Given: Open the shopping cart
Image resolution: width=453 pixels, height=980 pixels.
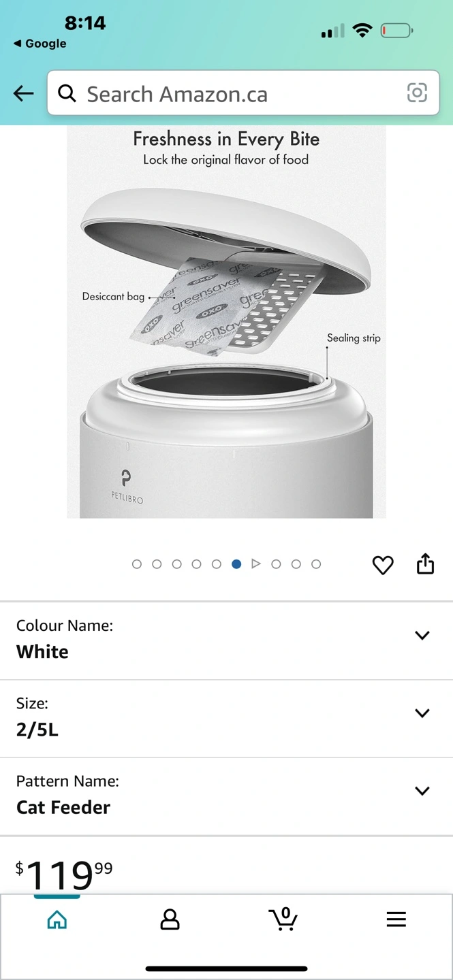Looking at the screenshot, I should click(283, 919).
